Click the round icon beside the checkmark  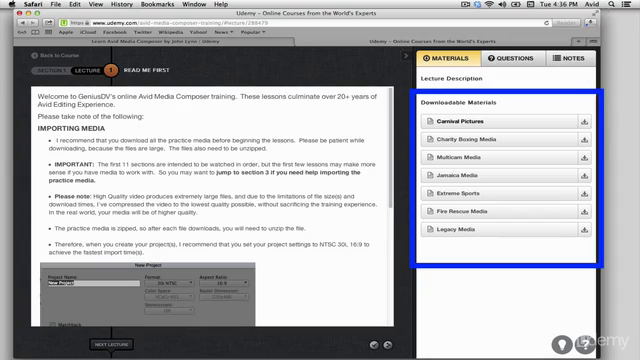pyautogui.click(x=388, y=345)
